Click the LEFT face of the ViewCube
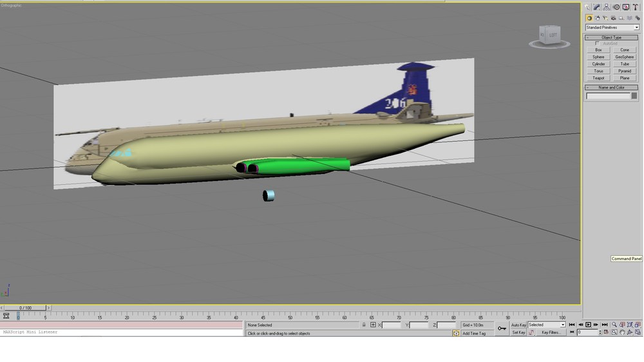Screen dimensions: 644x362 click(x=553, y=35)
